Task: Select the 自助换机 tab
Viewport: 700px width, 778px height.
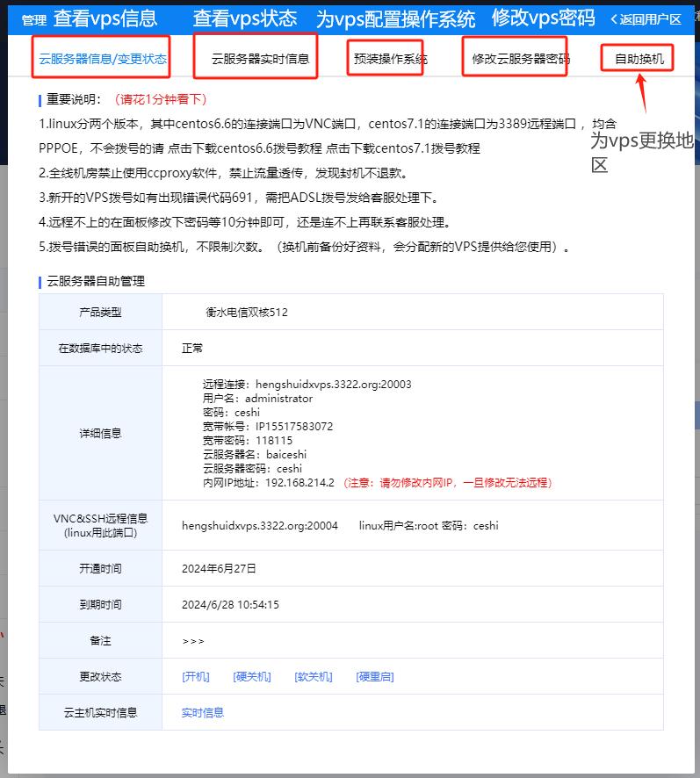Action: point(639,59)
